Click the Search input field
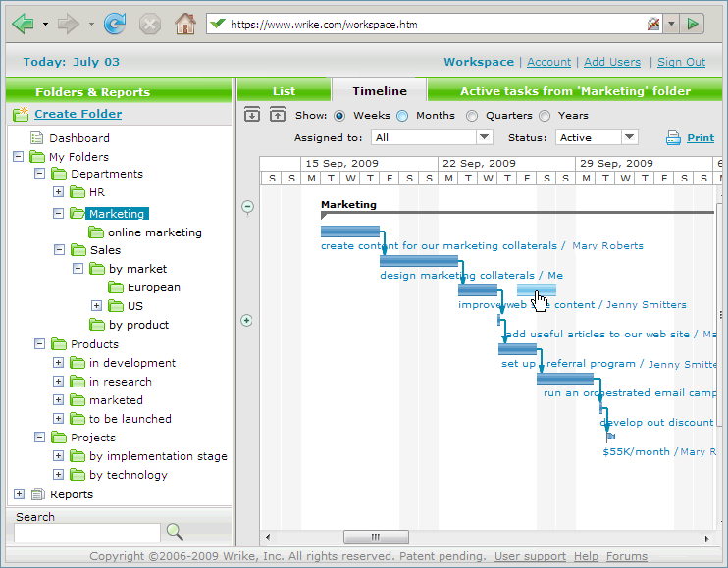The image size is (728, 568). [x=87, y=533]
